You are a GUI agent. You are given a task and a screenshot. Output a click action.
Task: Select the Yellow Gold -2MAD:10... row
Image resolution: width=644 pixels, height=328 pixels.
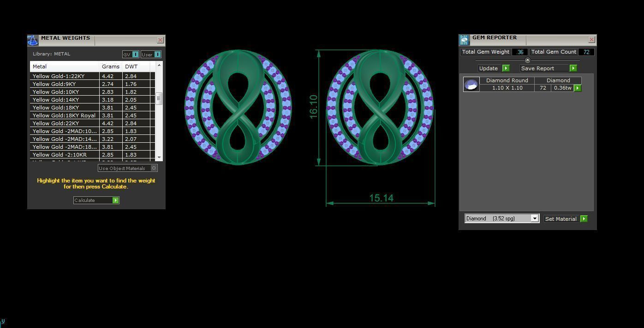tap(92, 131)
